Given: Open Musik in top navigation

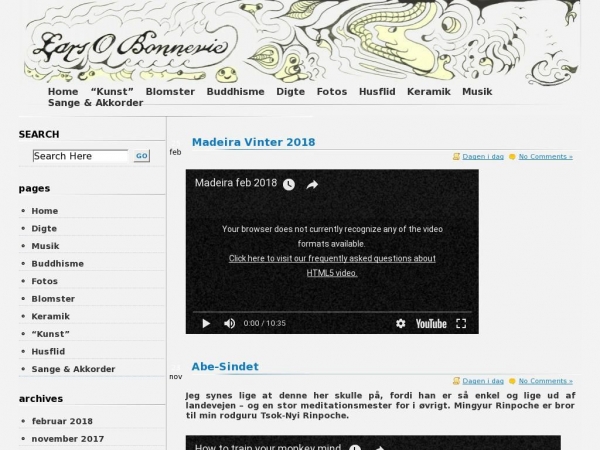Looking at the screenshot, I should (477, 92).
